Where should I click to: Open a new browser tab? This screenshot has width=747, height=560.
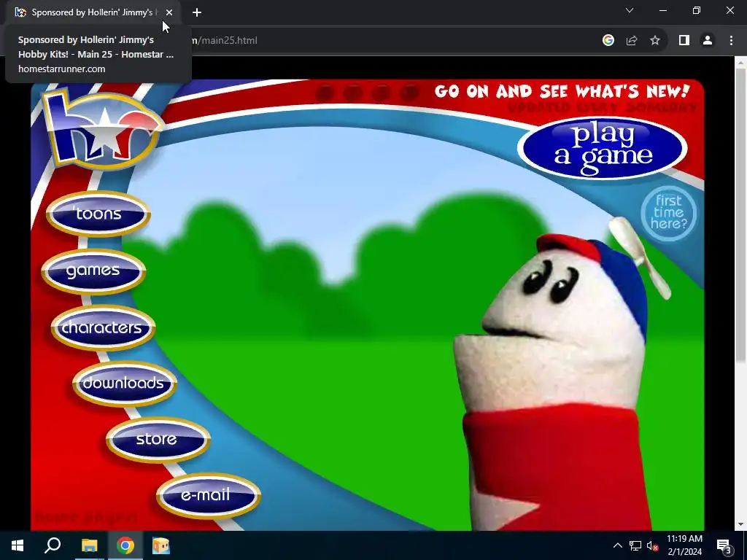tap(197, 12)
